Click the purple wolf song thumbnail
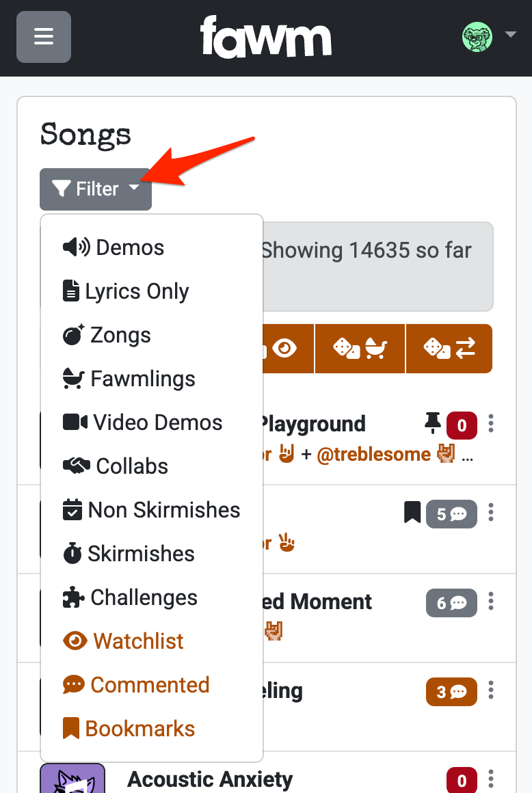The height and width of the screenshot is (793, 532). pyautogui.click(x=72, y=779)
